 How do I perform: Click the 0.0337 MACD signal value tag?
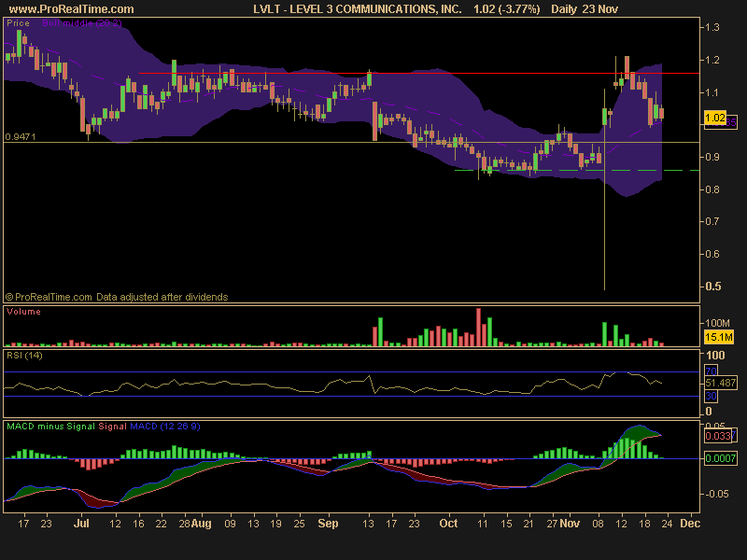click(x=718, y=436)
